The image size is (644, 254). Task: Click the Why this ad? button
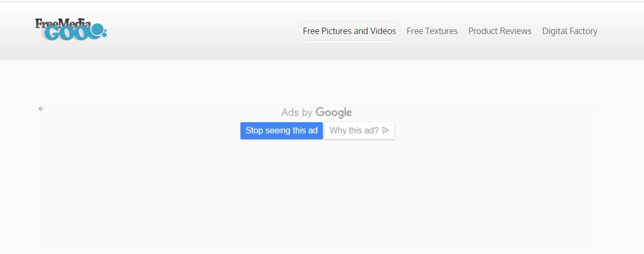tap(359, 131)
